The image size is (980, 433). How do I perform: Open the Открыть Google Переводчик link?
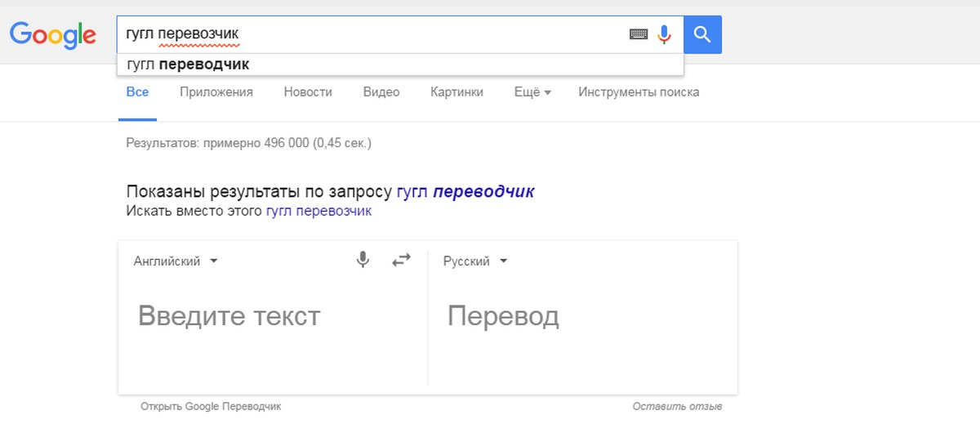pyautogui.click(x=211, y=406)
